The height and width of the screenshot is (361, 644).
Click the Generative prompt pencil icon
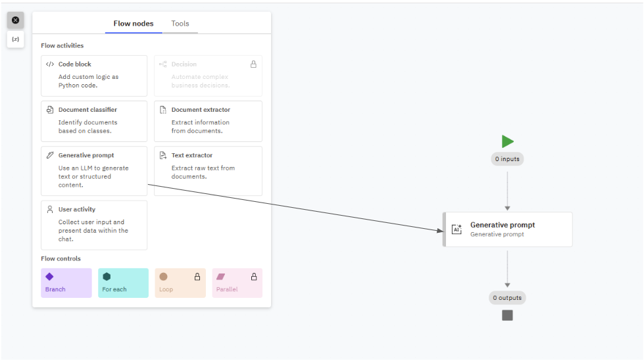(50, 156)
